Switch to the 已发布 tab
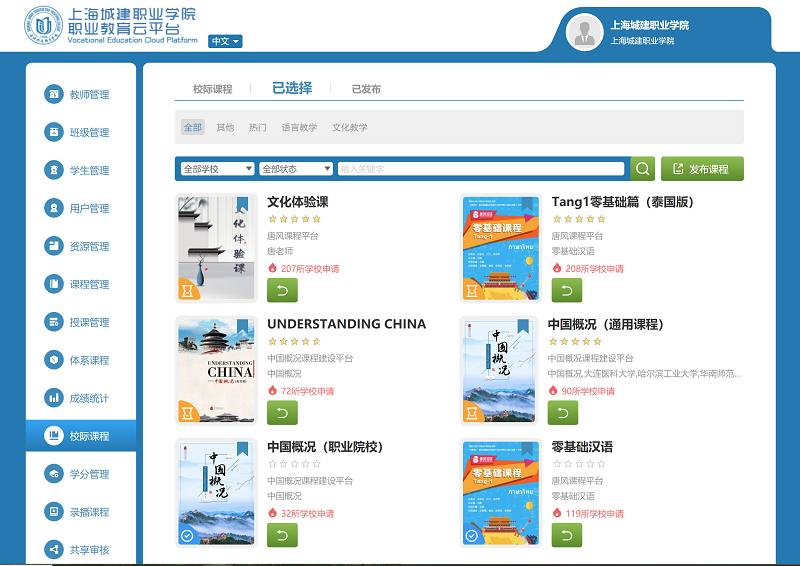The height and width of the screenshot is (566, 800). point(366,89)
